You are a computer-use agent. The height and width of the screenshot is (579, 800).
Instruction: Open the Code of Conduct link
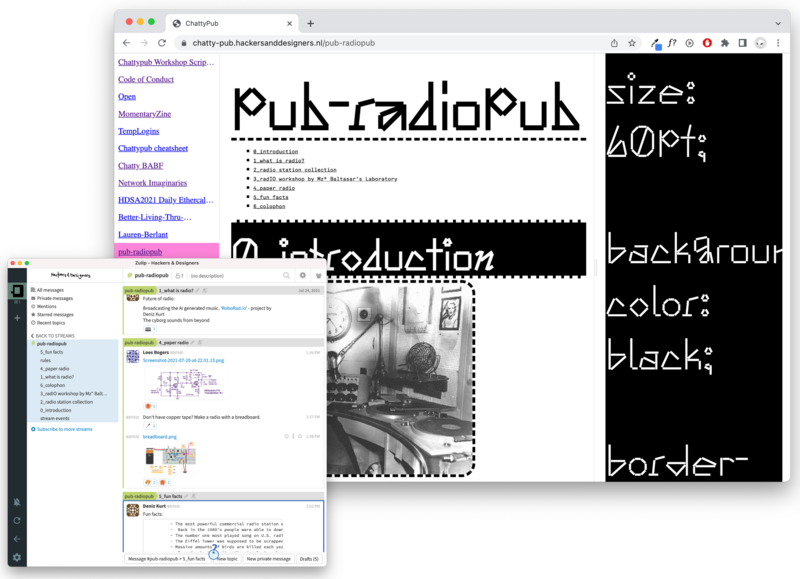coord(145,79)
